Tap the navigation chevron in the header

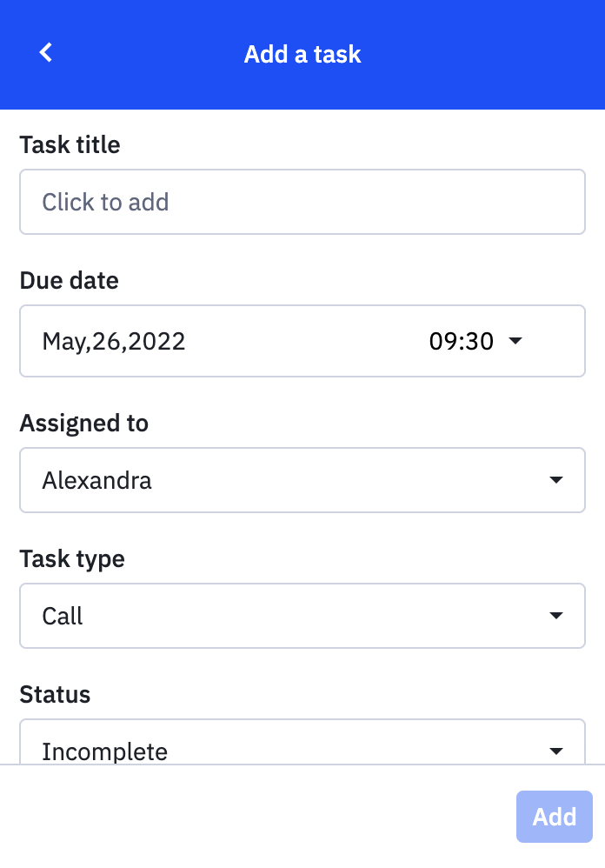(x=45, y=52)
